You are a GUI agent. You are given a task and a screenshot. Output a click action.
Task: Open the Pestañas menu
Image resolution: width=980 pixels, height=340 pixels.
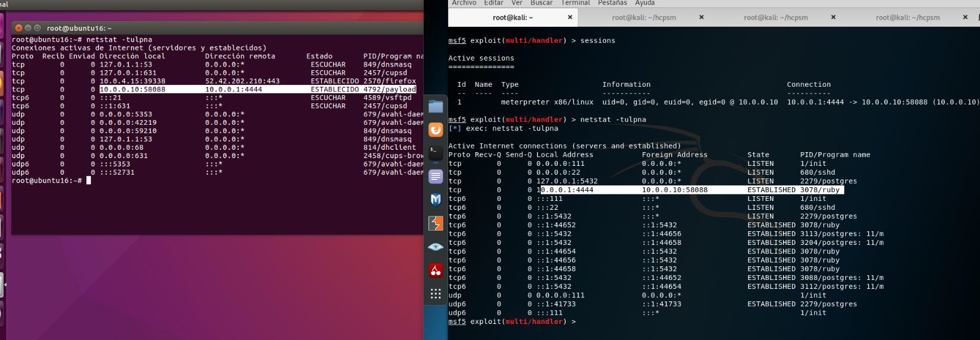coord(612,3)
